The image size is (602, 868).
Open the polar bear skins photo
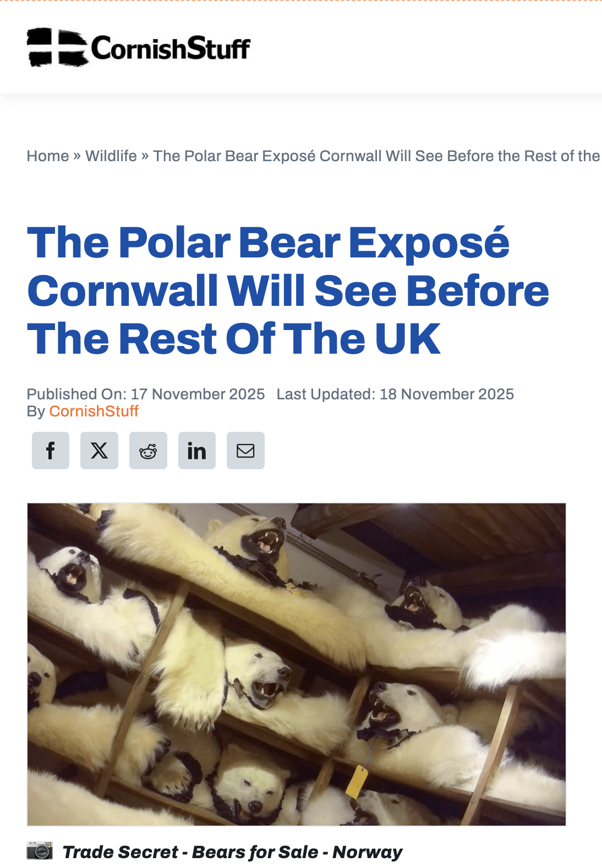[297, 664]
